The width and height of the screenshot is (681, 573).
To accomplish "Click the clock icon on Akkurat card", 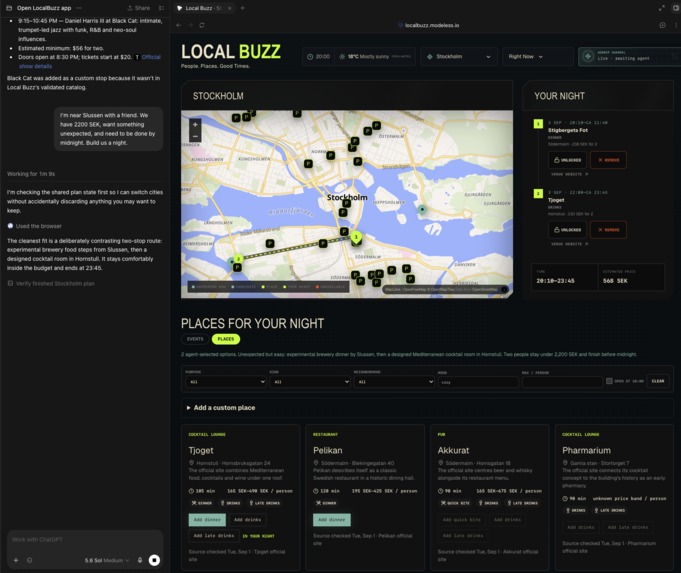I will pyautogui.click(x=440, y=491).
